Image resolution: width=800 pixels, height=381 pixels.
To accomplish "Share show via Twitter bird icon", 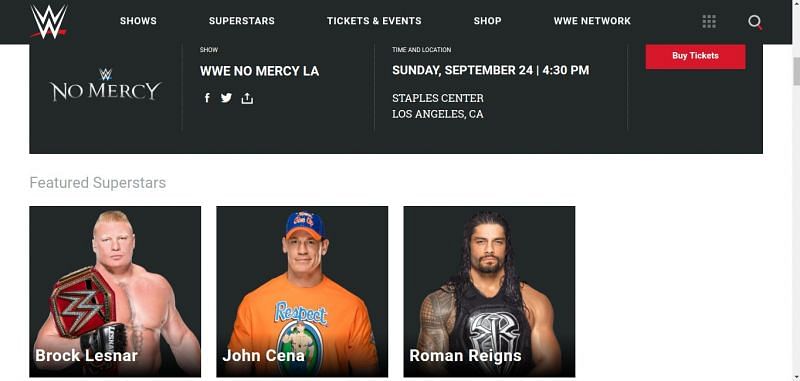I will [x=226, y=98].
